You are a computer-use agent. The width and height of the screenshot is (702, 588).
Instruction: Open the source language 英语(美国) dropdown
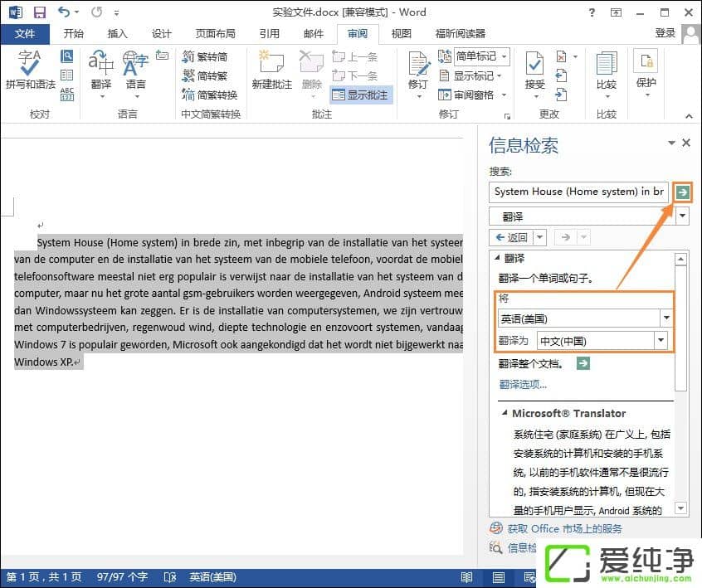(x=665, y=318)
